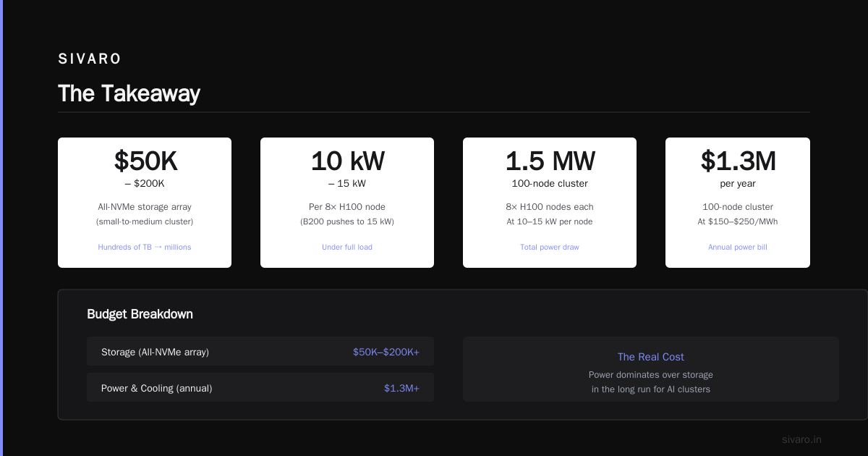868x456 pixels.
Task: Click The Real Cost heading
Action: (651, 357)
